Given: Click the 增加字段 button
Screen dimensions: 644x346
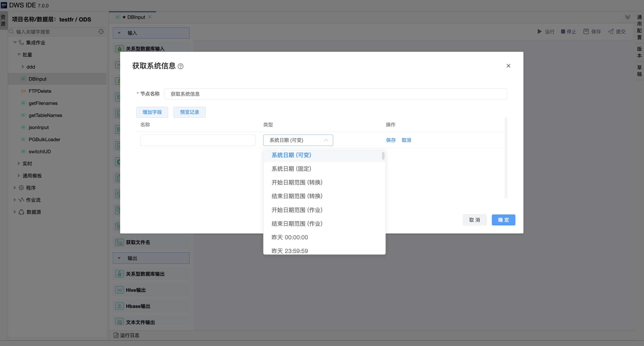Looking at the screenshot, I should 152,112.
